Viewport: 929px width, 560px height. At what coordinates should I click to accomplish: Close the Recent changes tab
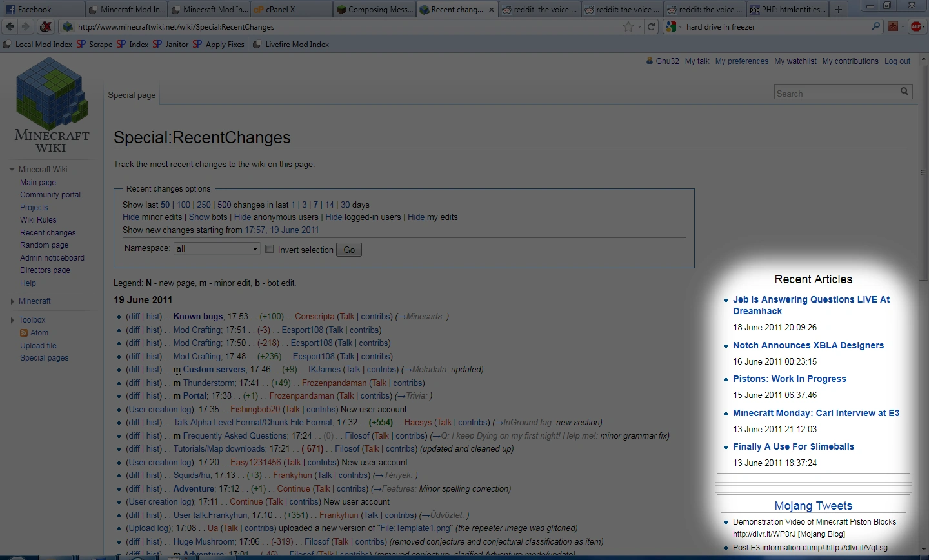click(492, 10)
